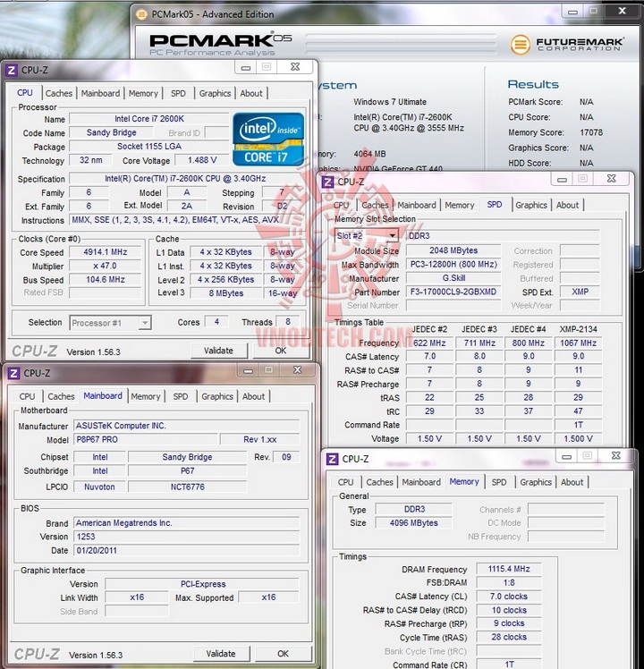Image resolution: width=644 pixels, height=669 pixels.
Task: Select SPD tab in the bottom-right Memory window
Action: (499, 482)
